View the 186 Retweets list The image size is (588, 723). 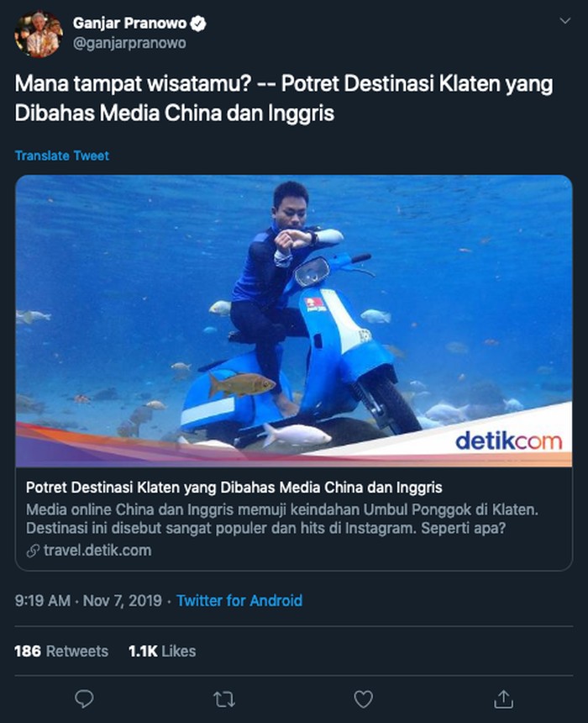(x=61, y=651)
